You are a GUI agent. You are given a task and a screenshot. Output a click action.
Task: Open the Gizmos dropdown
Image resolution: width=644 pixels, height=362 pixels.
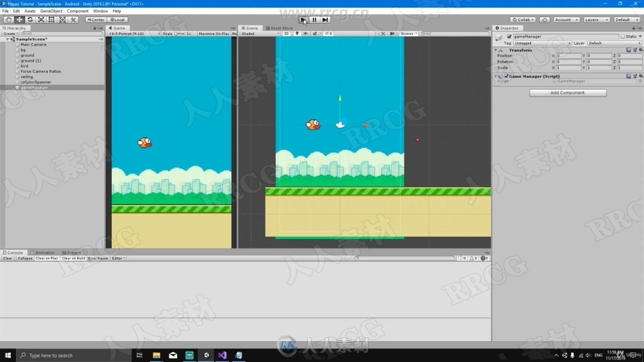[x=409, y=34]
